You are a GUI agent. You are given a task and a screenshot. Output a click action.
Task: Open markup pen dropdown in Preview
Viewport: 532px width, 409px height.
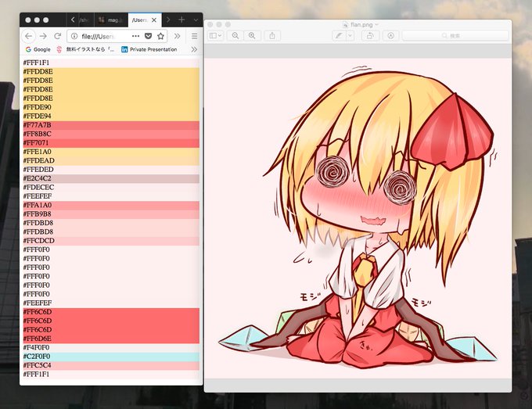[x=350, y=36]
